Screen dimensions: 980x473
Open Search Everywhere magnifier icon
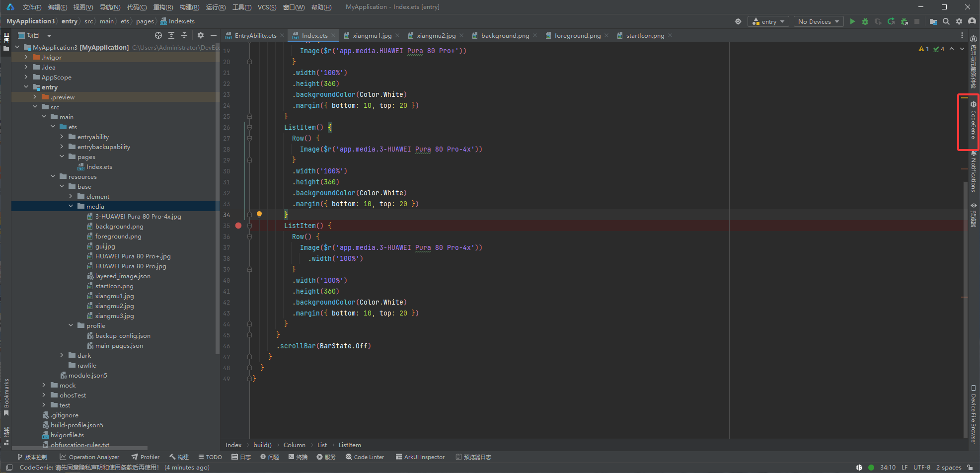pos(946,21)
